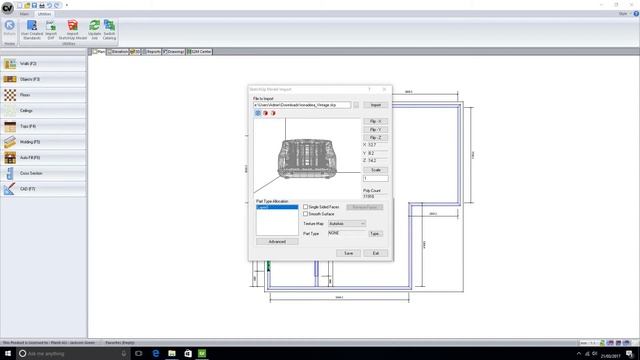Select Molding (F5) in the sidebar
Screen dimensions: 640x360
[x=43, y=142]
